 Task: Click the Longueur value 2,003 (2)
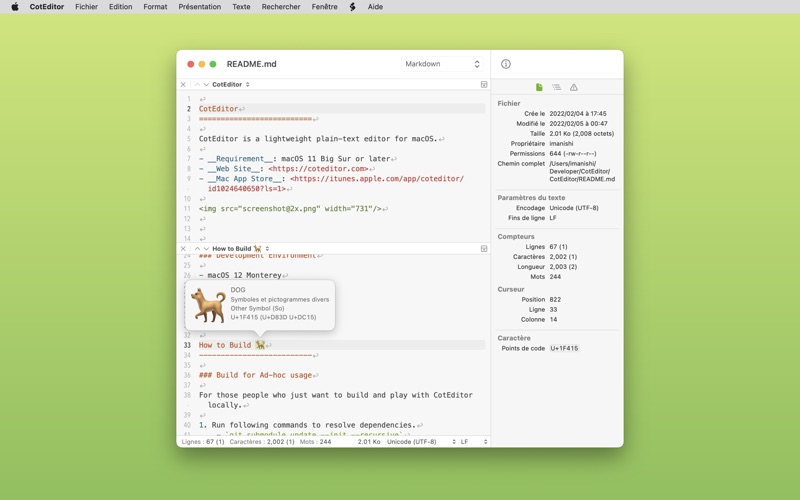pos(563,267)
